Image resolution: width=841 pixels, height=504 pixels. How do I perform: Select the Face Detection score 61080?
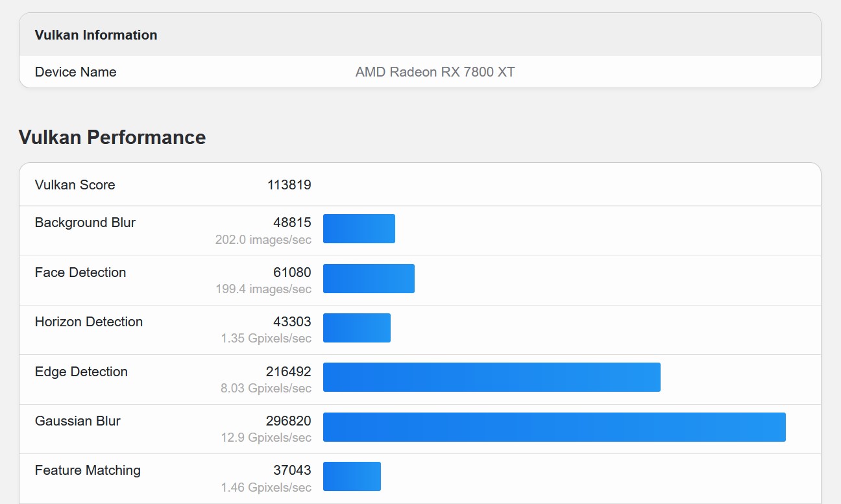(x=292, y=272)
